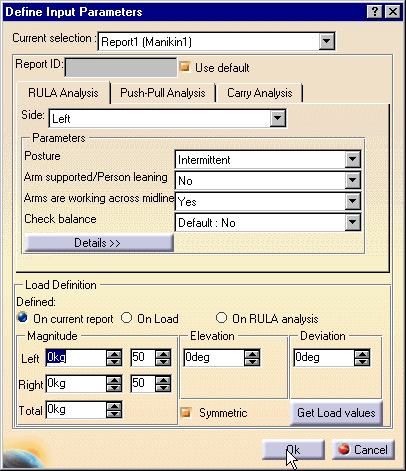Switch to the Carry Analysis tab
This screenshot has height=471, width=406.
point(260,93)
